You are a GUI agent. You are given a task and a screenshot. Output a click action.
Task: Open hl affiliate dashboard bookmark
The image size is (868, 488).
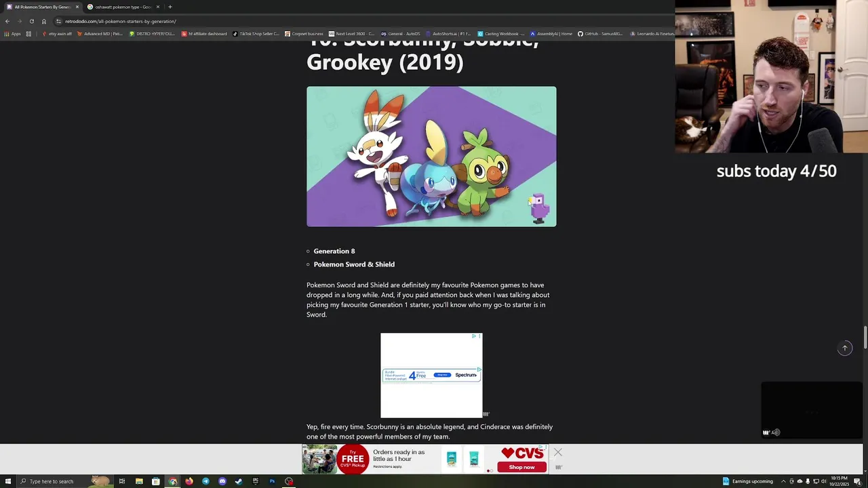[x=204, y=34]
